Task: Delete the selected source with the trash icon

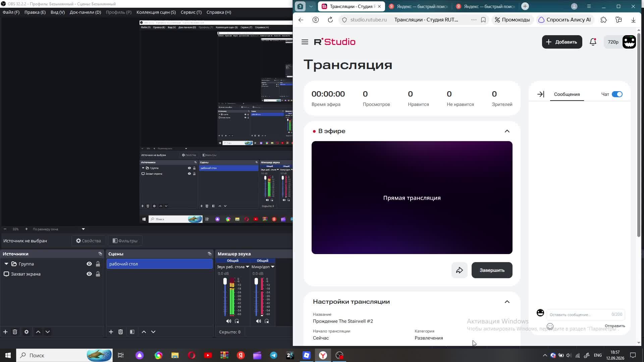Action: [15, 332]
